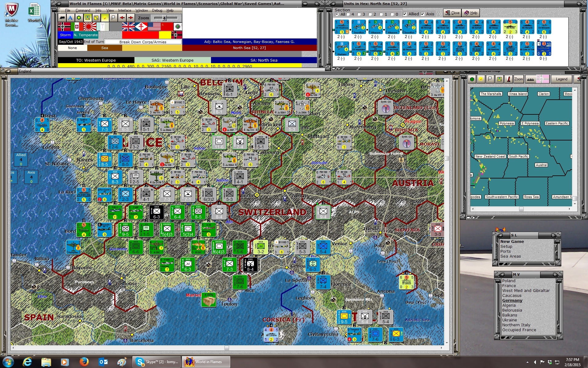Select section 2 radio button
The width and height of the screenshot is (588, 368).
(370, 14)
